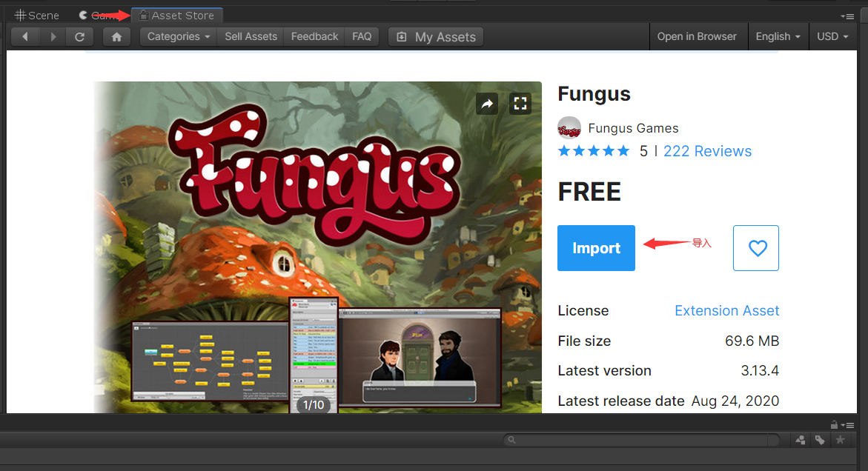Search by label tag icon
868x471 pixels.
tap(820, 440)
